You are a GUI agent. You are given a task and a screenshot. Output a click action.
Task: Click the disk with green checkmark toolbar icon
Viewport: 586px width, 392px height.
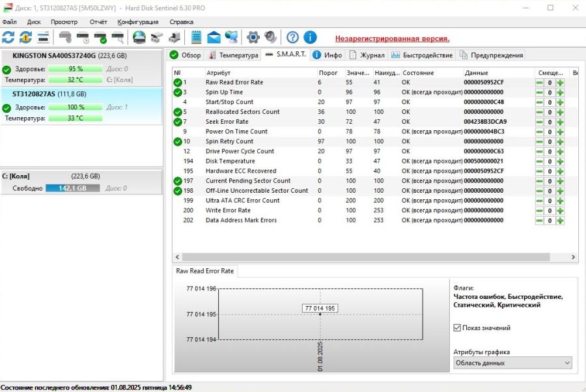pos(100,37)
